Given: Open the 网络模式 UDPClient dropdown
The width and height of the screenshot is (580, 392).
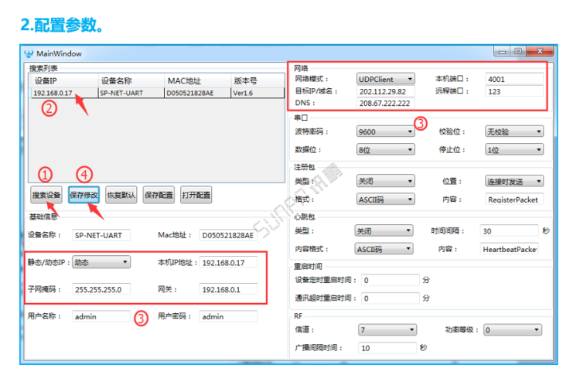Looking at the screenshot, I should point(385,79).
